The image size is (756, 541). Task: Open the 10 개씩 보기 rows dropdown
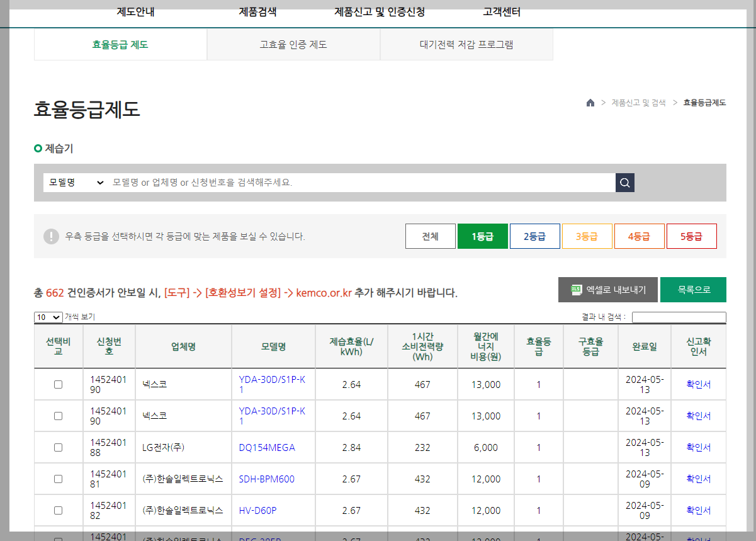tap(48, 317)
